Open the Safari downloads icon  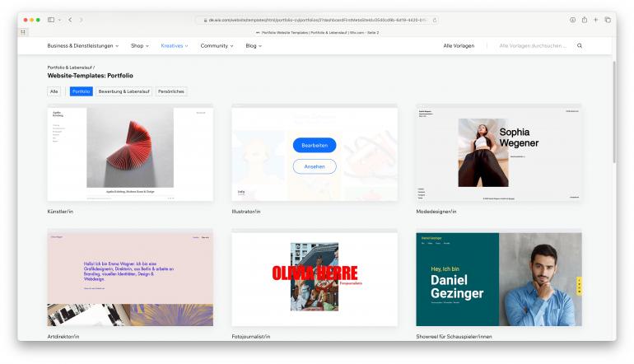click(572, 20)
